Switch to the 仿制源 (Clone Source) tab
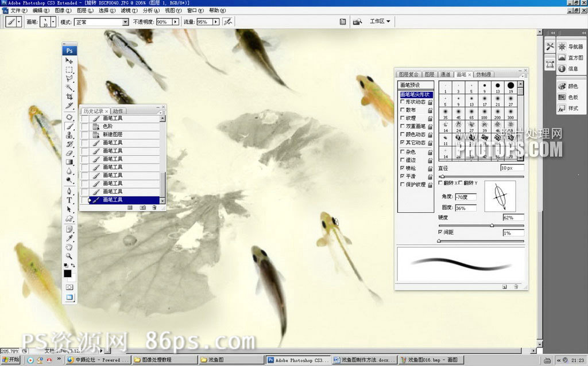 point(483,75)
